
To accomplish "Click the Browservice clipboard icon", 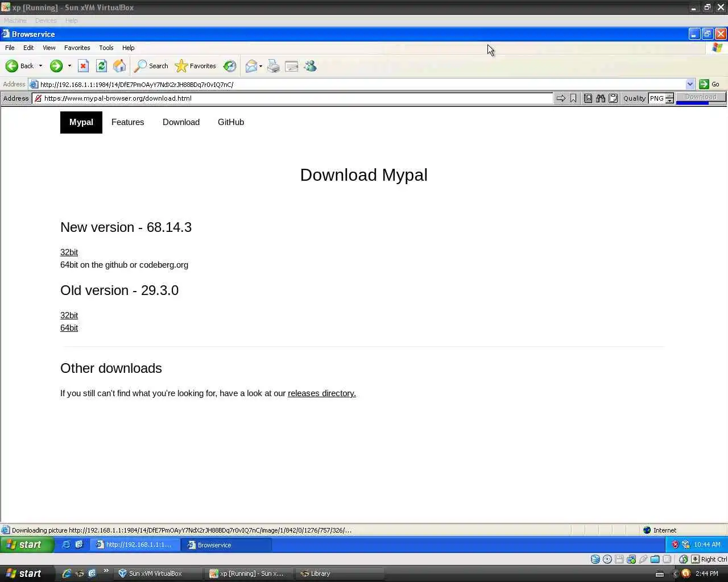I will click(613, 98).
